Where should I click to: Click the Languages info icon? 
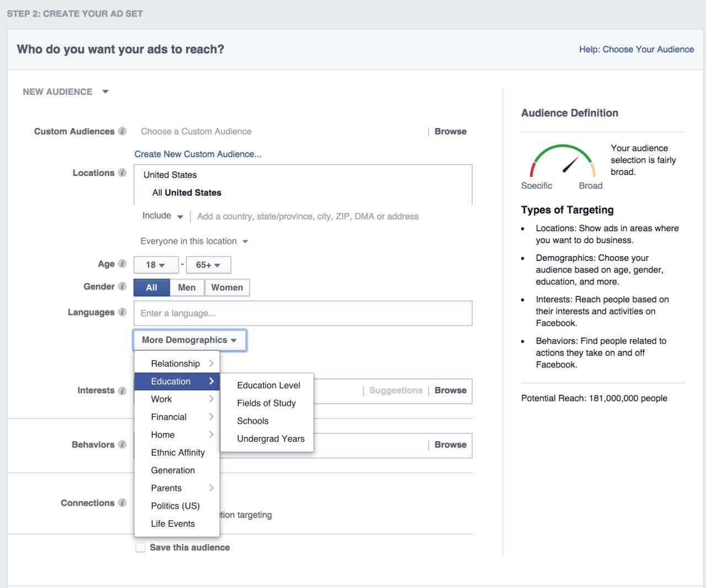coord(122,312)
